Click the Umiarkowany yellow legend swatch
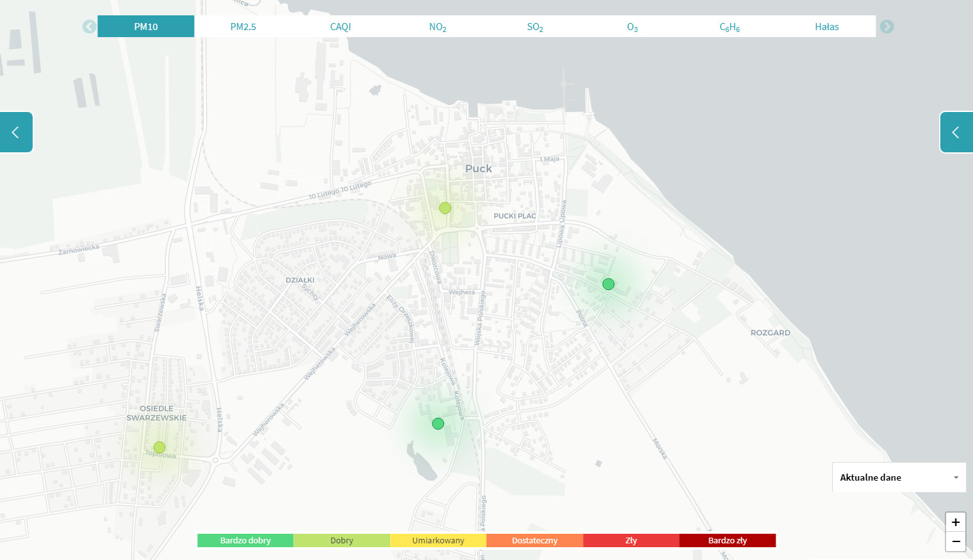Viewport: 973px width, 560px height. coord(438,541)
